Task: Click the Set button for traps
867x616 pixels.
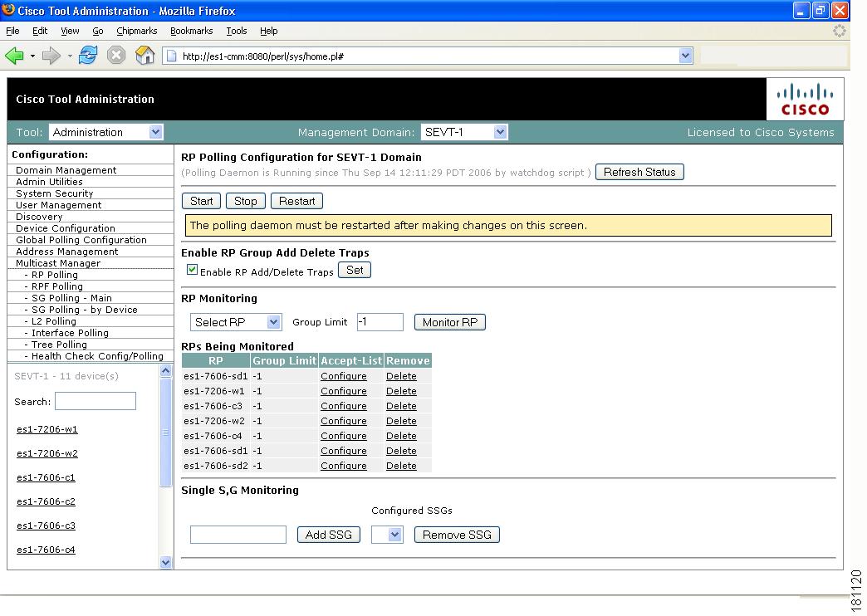Action: (355, 270)
